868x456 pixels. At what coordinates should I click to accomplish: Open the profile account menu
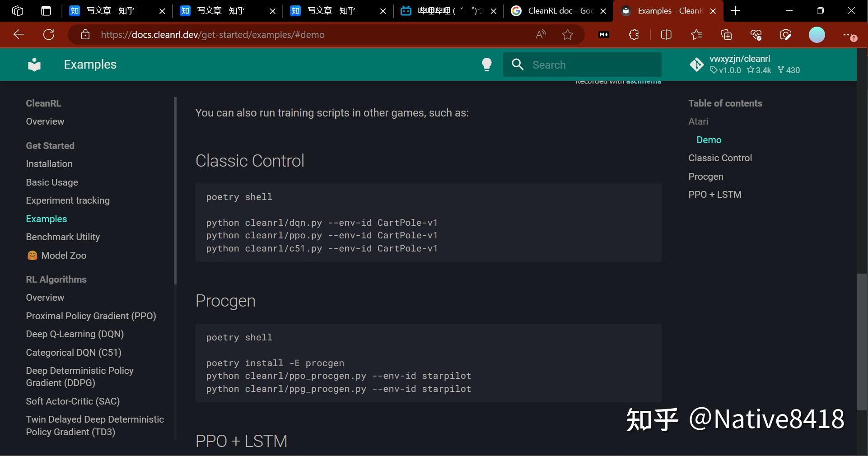pyautogui.click(x=817, y=35)
